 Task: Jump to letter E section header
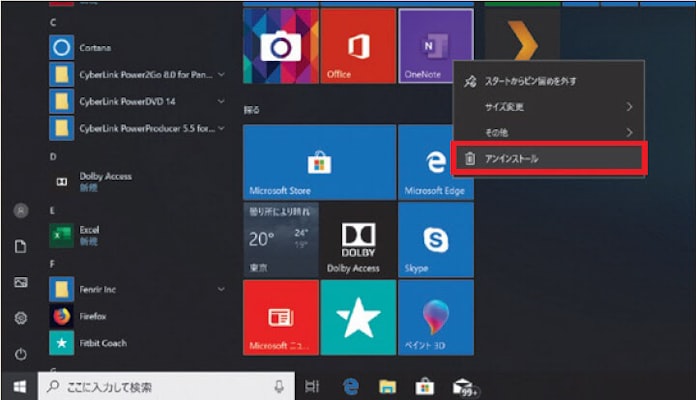pos(52,210)
